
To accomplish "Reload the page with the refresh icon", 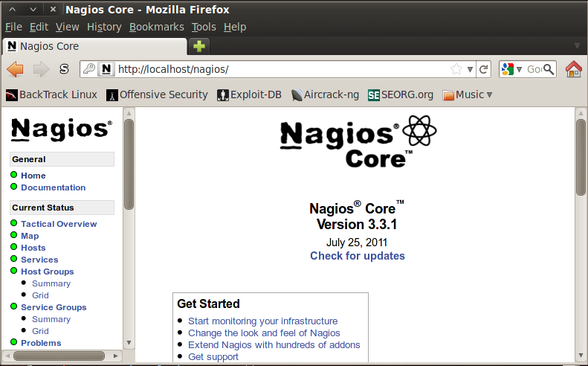I will coord(483,69).
